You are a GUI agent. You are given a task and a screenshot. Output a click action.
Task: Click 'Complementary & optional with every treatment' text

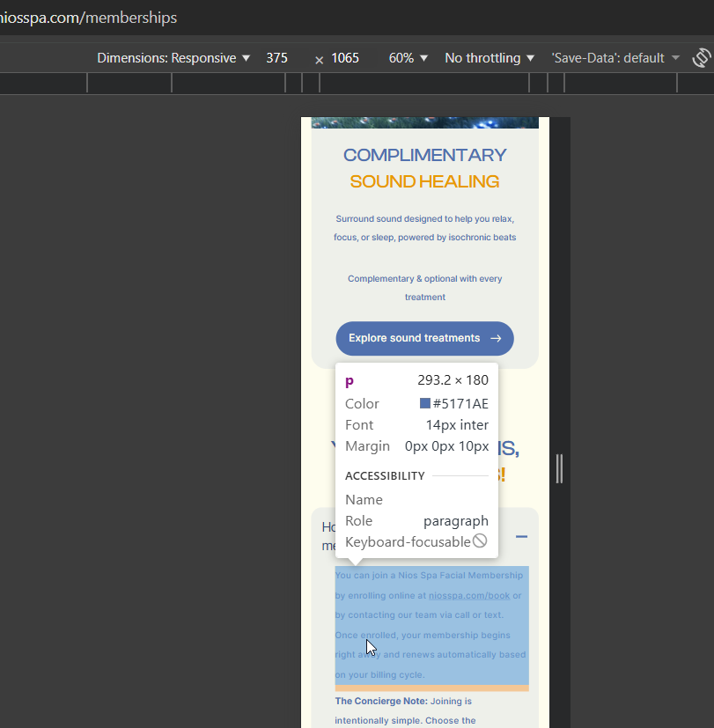tap(424, 288)
